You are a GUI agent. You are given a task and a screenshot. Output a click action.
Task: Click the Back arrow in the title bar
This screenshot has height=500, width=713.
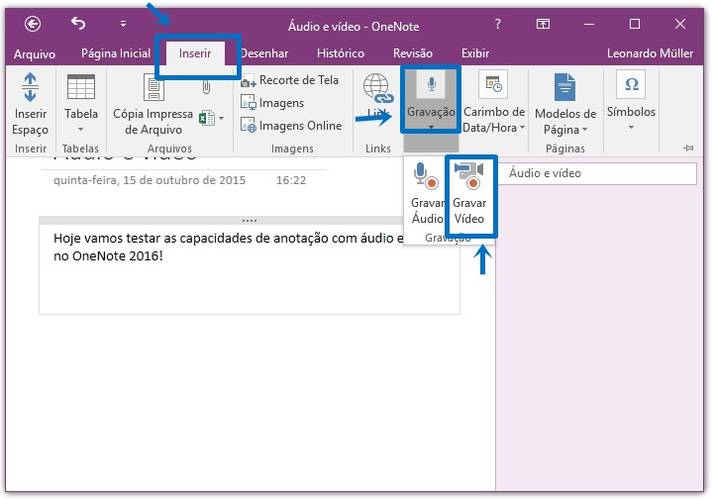coord(33,24)
